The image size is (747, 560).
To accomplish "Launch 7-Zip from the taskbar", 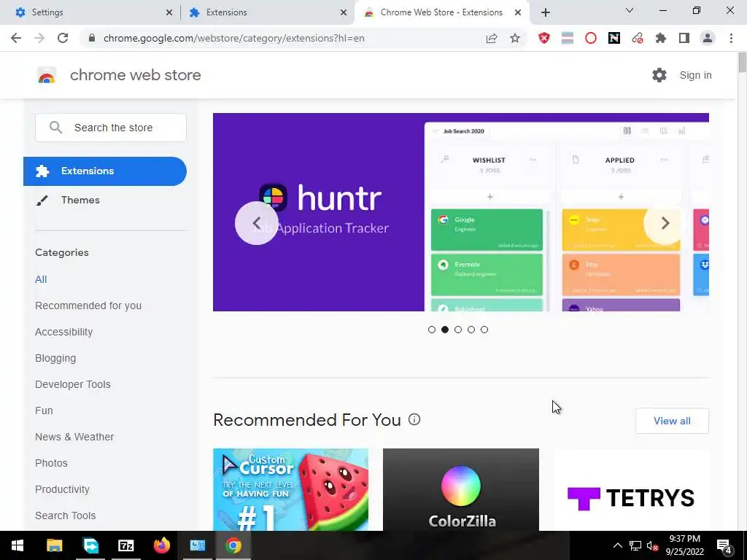I will 125,545.
